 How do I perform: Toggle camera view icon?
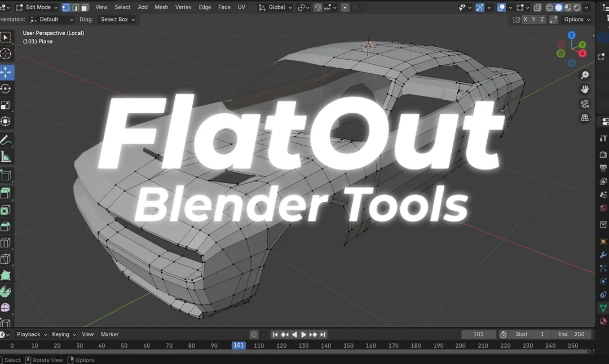pyautogui.click(x=585, y=104)
